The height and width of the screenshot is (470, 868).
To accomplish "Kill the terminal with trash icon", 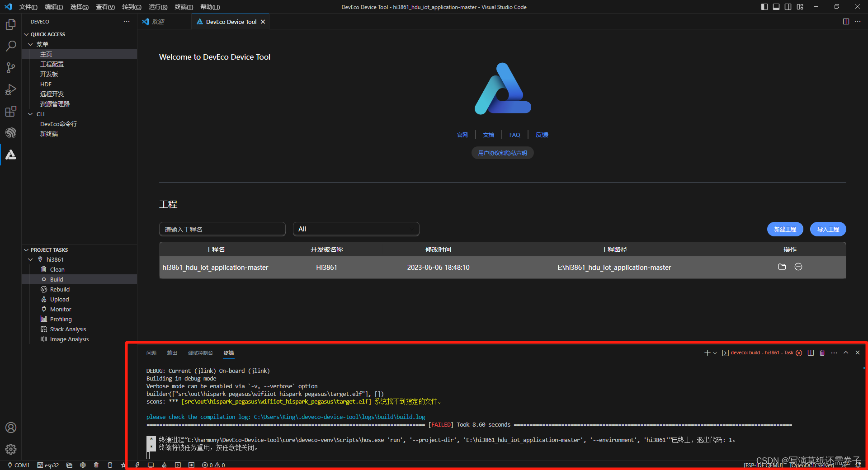I will [822, 352].
